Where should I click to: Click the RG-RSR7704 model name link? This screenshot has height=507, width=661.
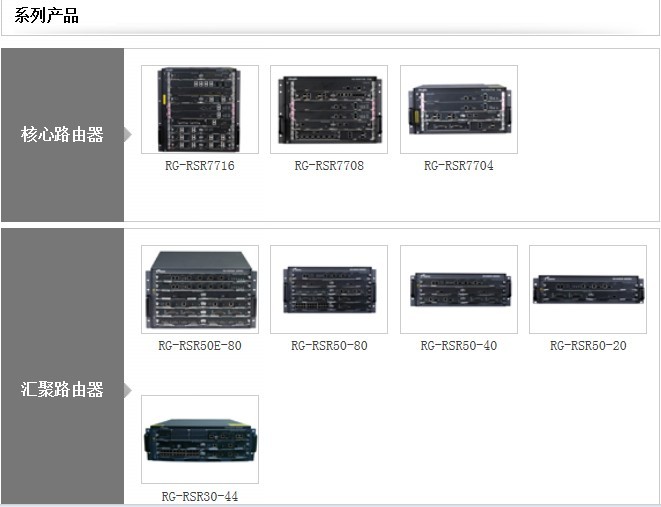(459, 166)
